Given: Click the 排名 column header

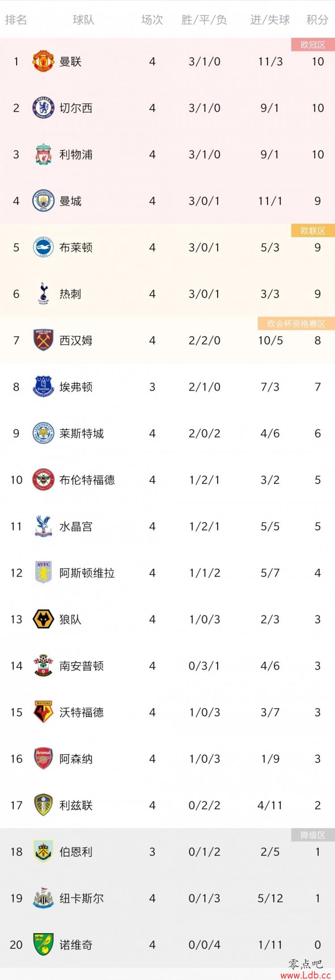Looking at the screenshot, I should (16, 20).
